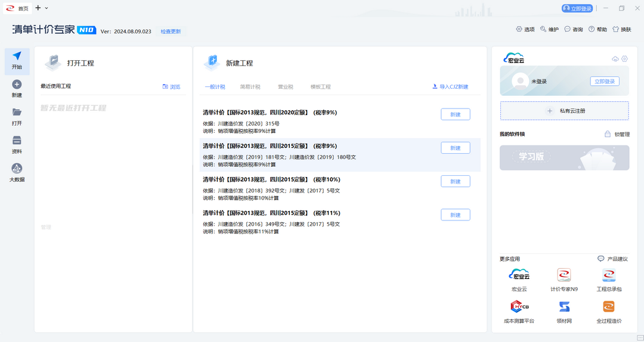
Task: Select 清单计价 四川2015定额 税率11% title
Action: coord(271,213)
